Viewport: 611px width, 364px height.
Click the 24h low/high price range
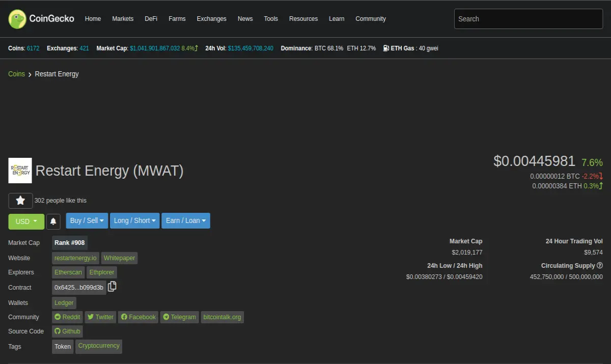pos(445,277)
